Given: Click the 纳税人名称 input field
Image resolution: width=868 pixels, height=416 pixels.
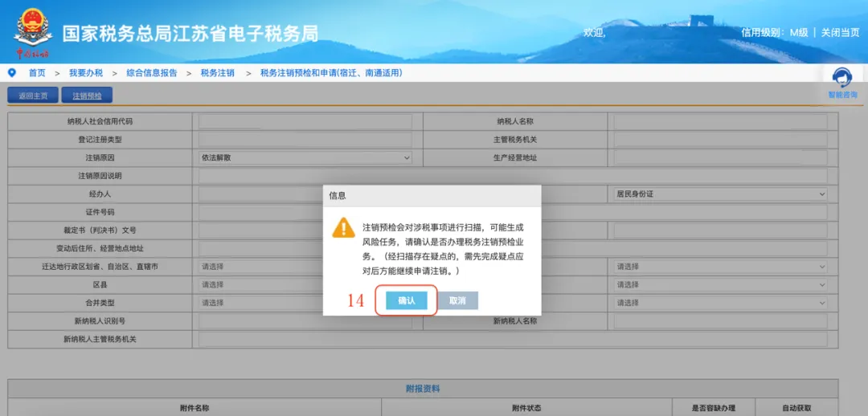Looking at the screenshot, I should pyautogui.click(x=720, y=122).
